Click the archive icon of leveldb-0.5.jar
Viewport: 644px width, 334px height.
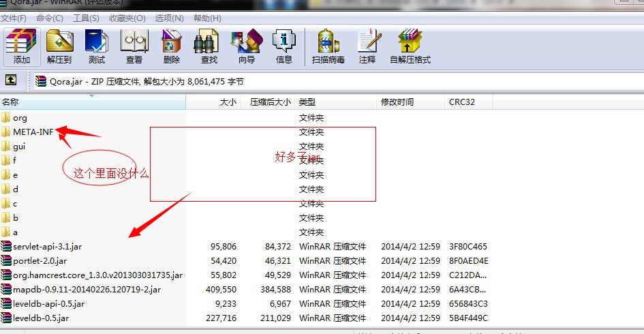[x=5, y=318]
